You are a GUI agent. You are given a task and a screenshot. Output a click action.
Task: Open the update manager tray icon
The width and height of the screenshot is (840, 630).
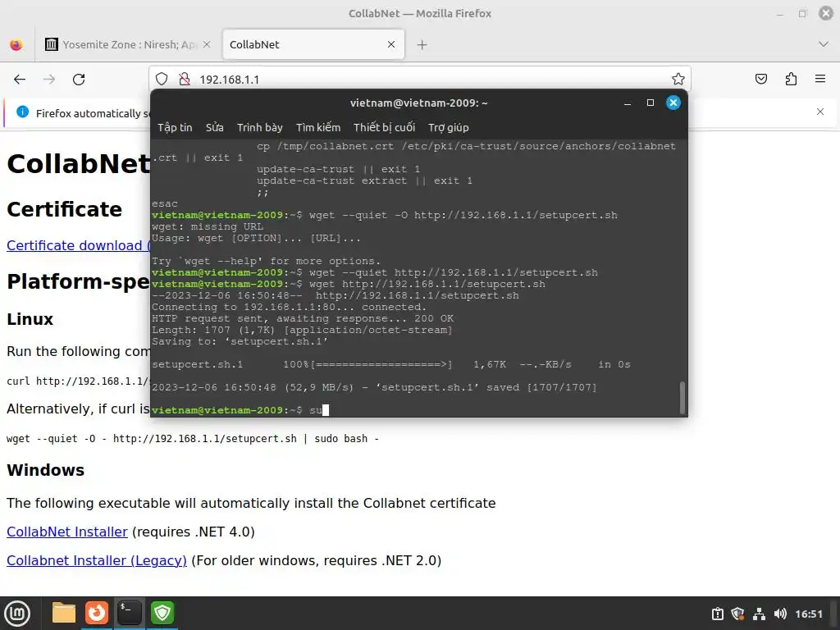(717, 614)
